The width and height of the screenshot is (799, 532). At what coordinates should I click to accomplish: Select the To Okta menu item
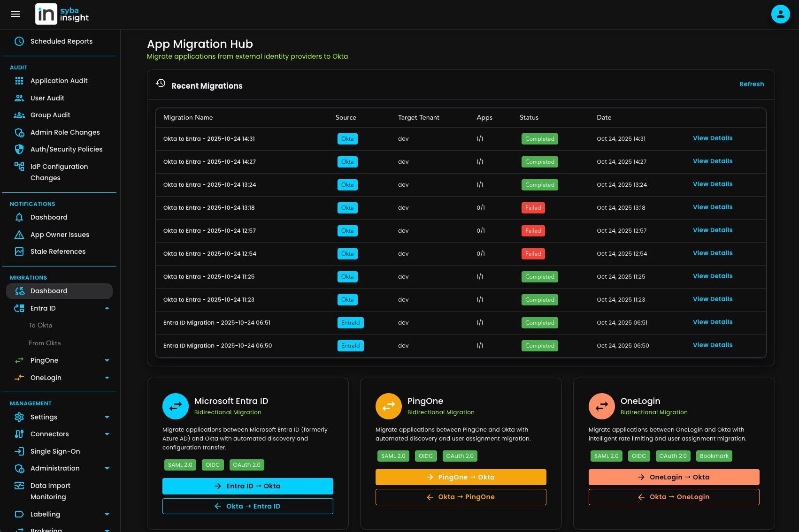(41, 325)
